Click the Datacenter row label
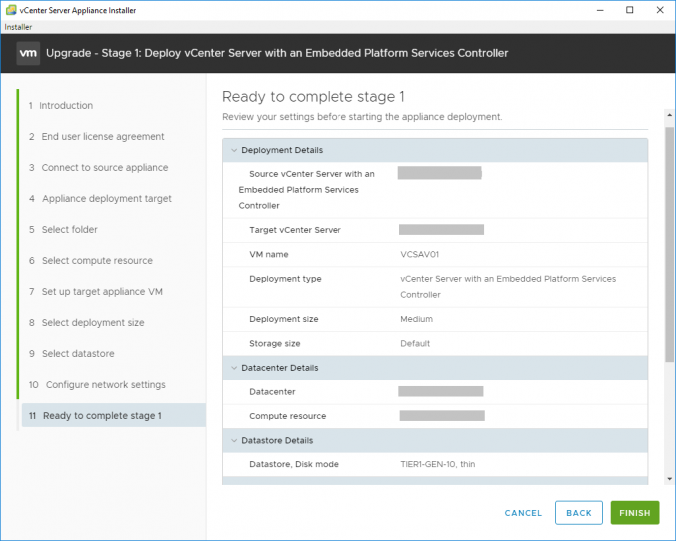This screenshot has height=541, width=676. (272, 392)
